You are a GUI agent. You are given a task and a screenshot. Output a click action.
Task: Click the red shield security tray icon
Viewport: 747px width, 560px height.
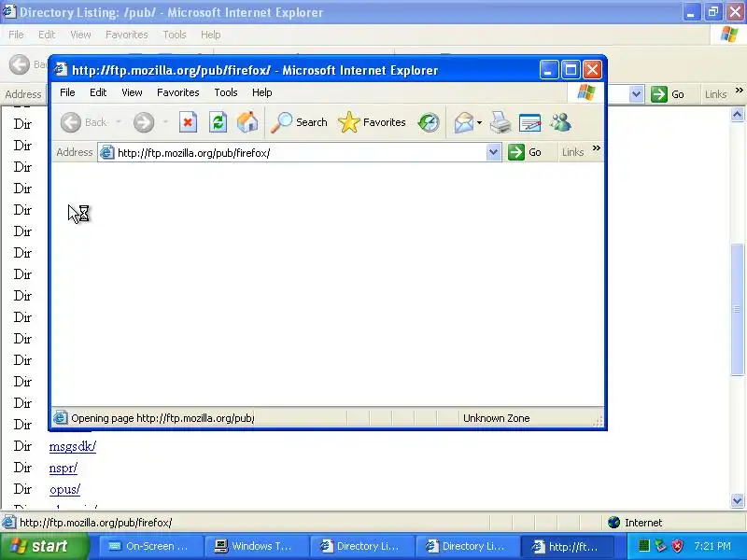click(677, 546)
